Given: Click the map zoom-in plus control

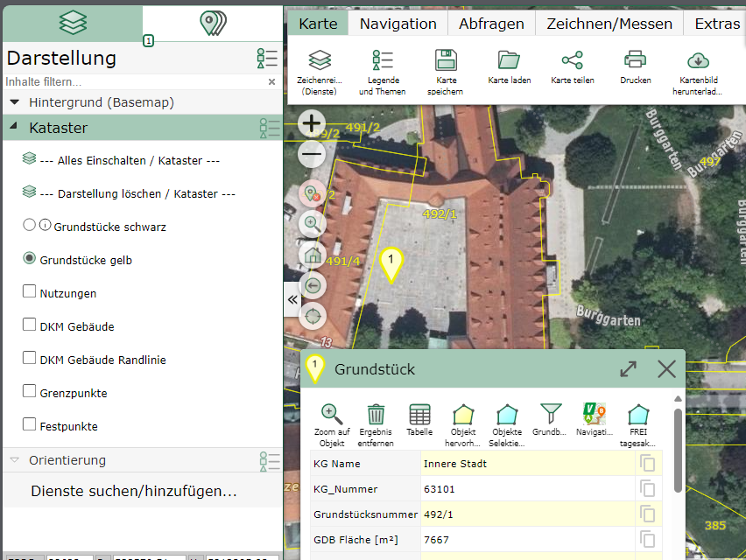Looking at the screenshot, I should [312, 124].
